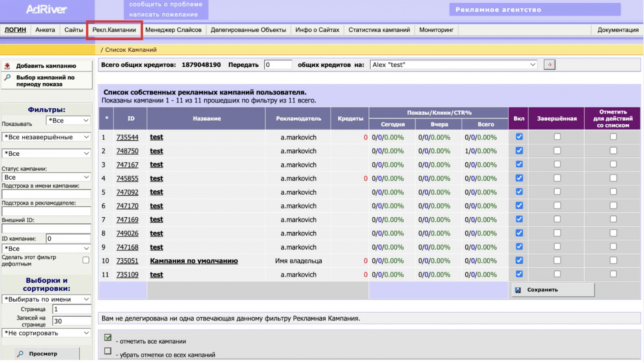Viewport: 644px width, 363px height.
Task: Switch to Статистика кампаний tab
Action: (x=379, y=30)
